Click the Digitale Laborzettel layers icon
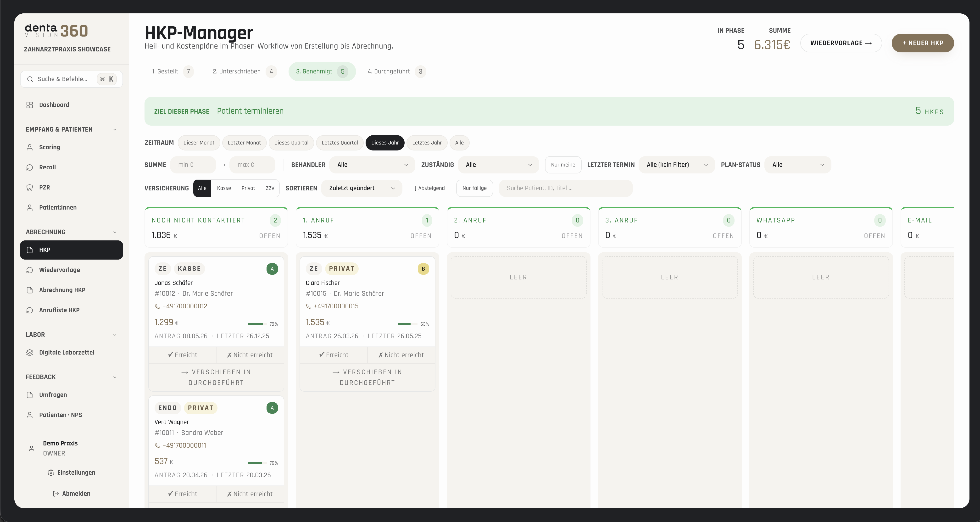 [30, 353]
